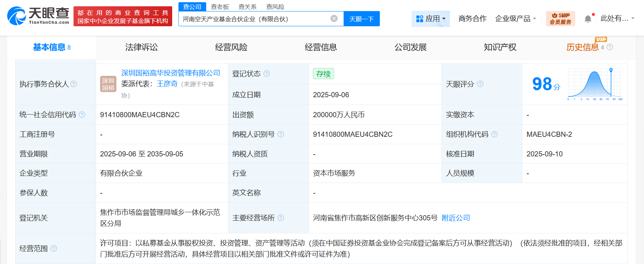Click the 应用 grid icon
The image size is (644, 264).
coord(420,19)
